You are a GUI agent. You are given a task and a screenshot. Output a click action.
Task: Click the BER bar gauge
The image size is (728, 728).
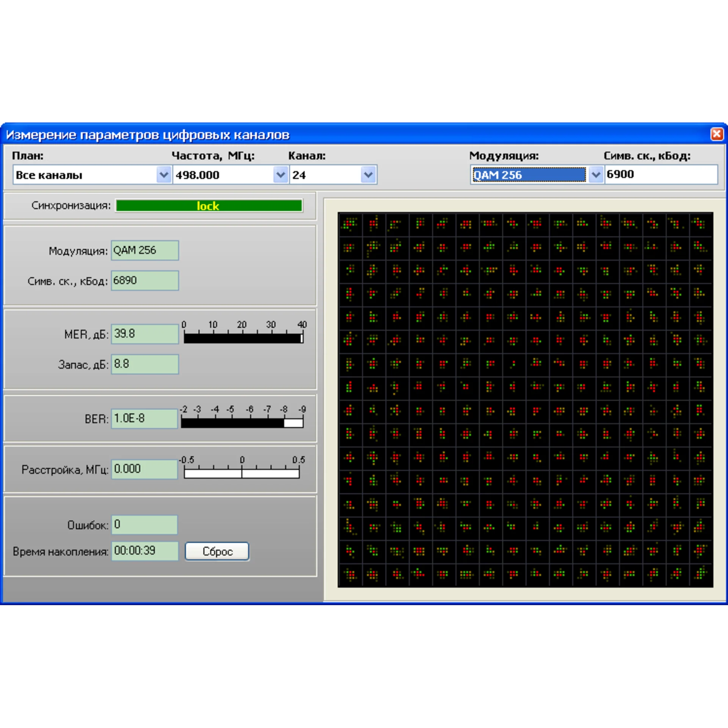point(242,423)
